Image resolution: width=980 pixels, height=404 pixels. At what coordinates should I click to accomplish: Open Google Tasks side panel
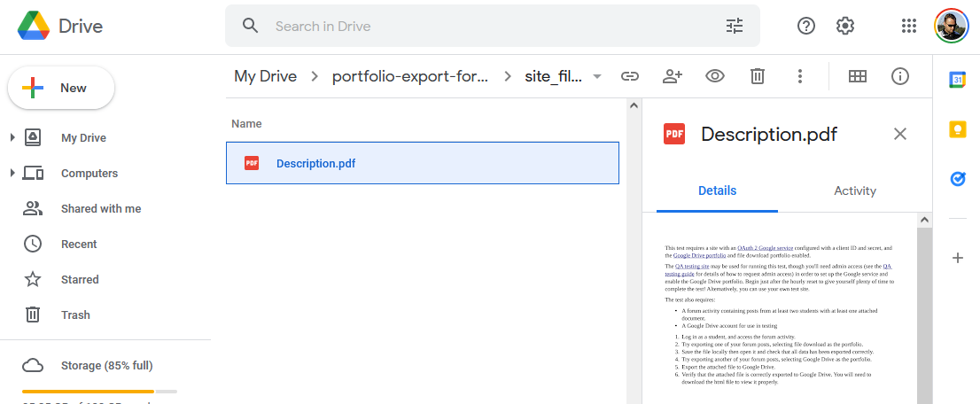click(x=958, y=179)
